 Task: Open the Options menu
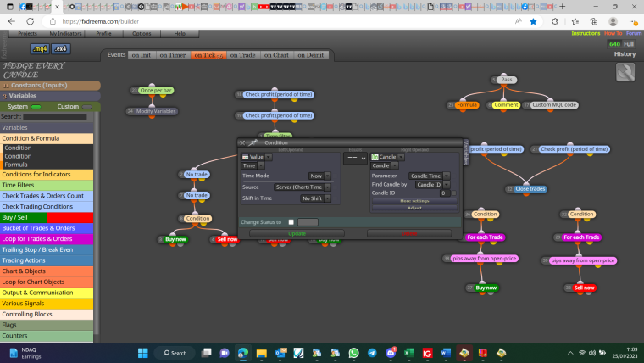tap(142, 33)
